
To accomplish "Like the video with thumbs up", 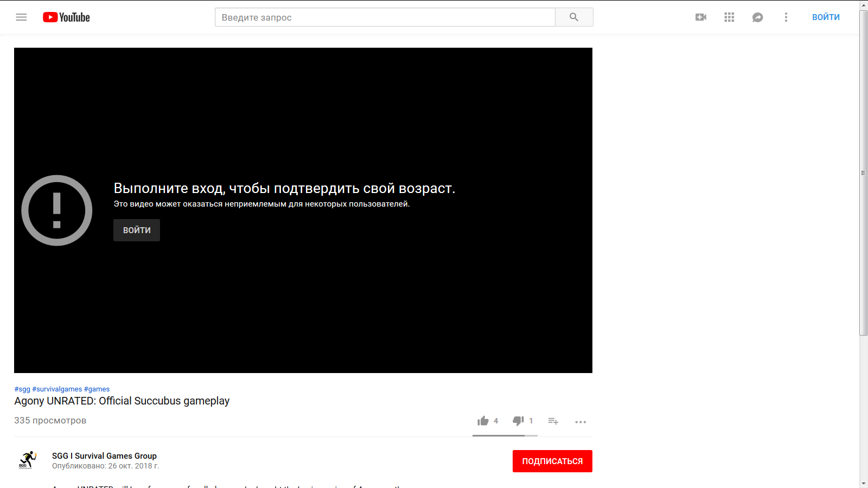I will tap(483, 421).
